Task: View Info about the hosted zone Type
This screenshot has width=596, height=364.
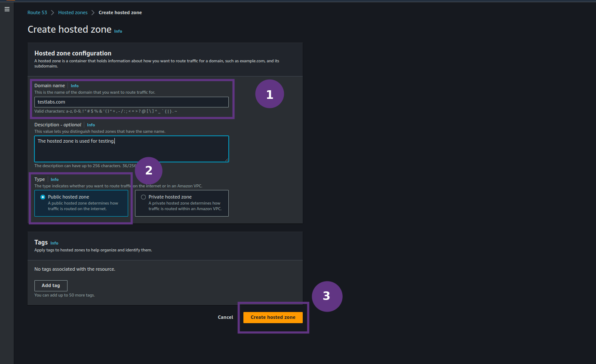Action: (x=55, y=179)
